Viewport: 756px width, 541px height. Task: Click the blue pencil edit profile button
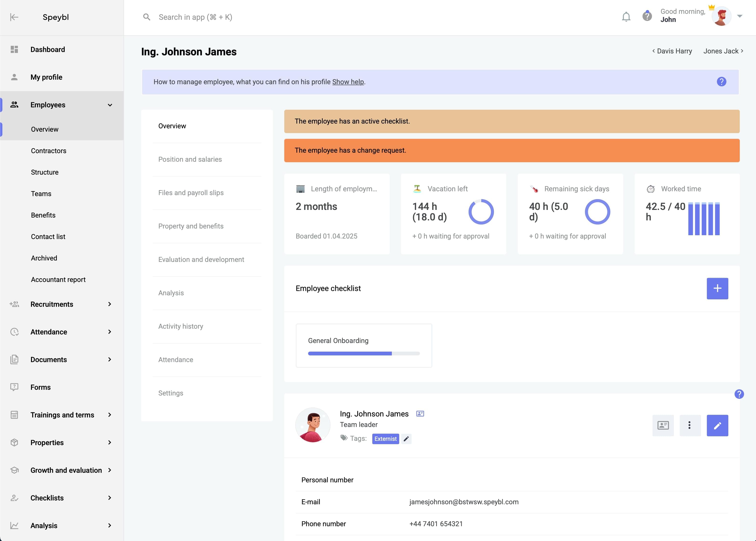[717, 425]
